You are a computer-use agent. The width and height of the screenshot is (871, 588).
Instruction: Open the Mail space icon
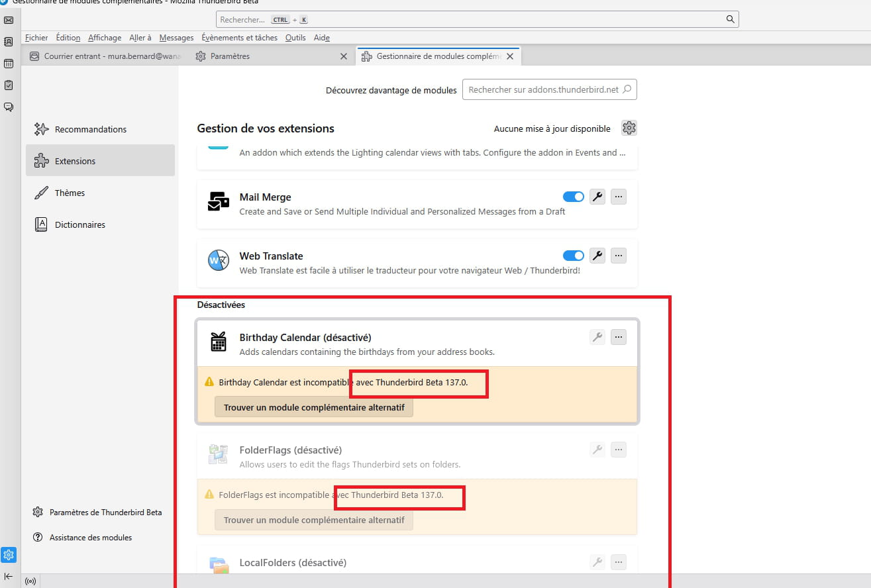coord(9,21)
